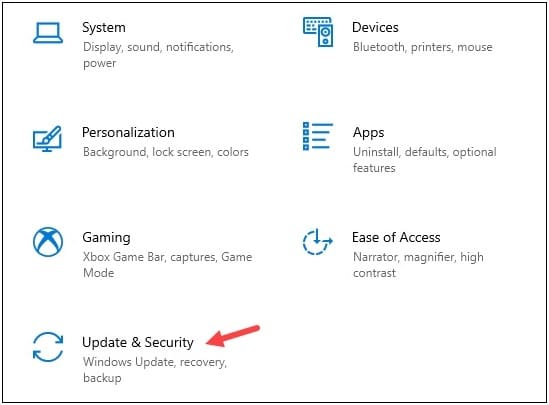Click the Ease of Access icon
Image resolution: width=549 pixels, height=405 pixels.
[318, 242]
